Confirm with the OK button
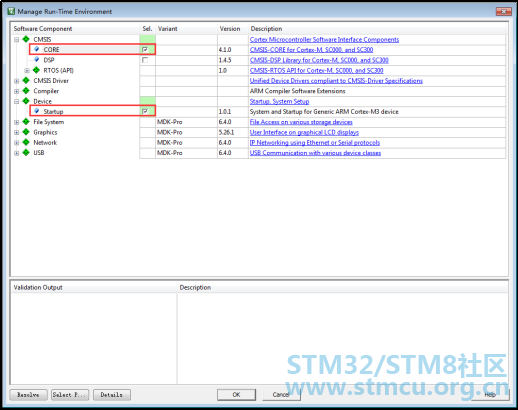 236,395
